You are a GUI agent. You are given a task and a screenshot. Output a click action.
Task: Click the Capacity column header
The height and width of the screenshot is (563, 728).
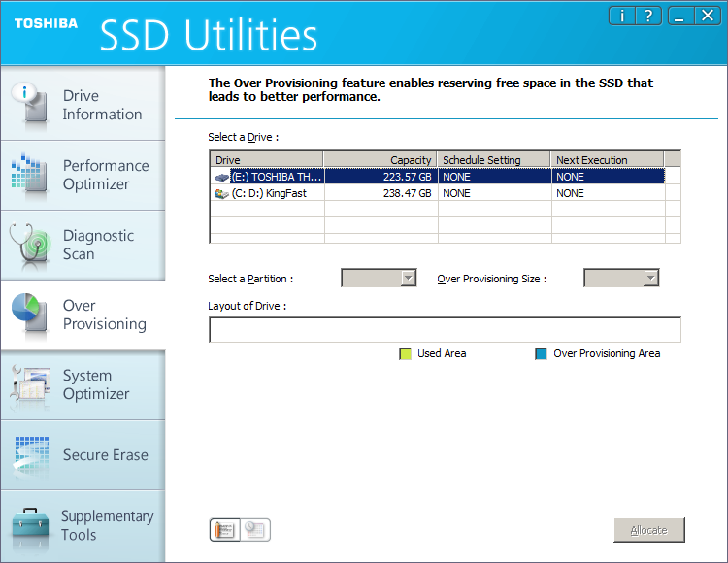click(380, 160)
